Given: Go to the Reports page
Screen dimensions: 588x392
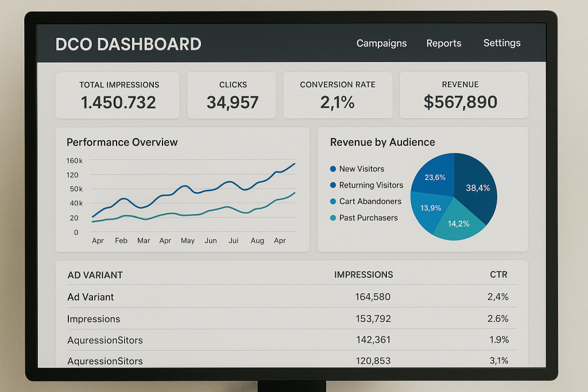Looking at the screenshot, I should tap(443, 43).
